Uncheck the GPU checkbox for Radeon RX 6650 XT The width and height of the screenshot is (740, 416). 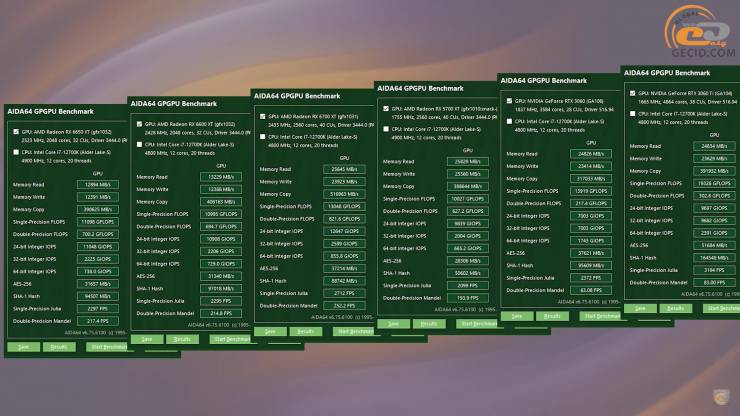[x=17, y=132]
